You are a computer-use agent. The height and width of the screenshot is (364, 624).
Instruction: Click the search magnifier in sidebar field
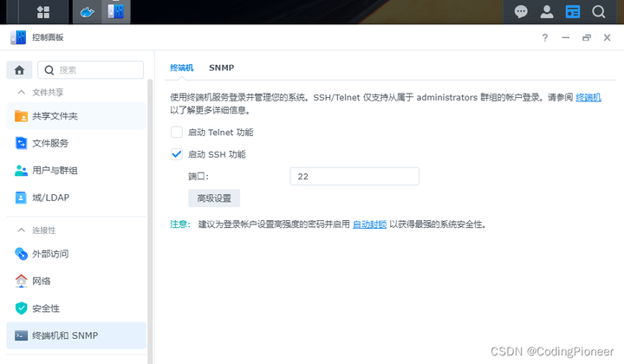tap(49, 70)
